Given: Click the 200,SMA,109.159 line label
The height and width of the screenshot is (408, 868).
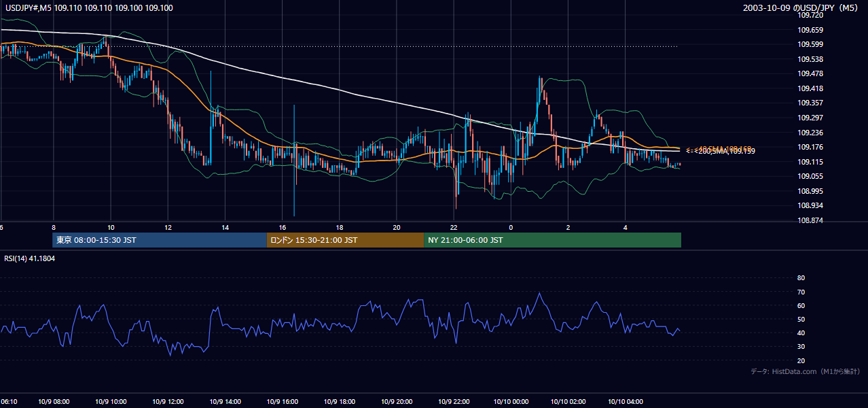Looking at the screenshot, I should [x=726, y=152].
